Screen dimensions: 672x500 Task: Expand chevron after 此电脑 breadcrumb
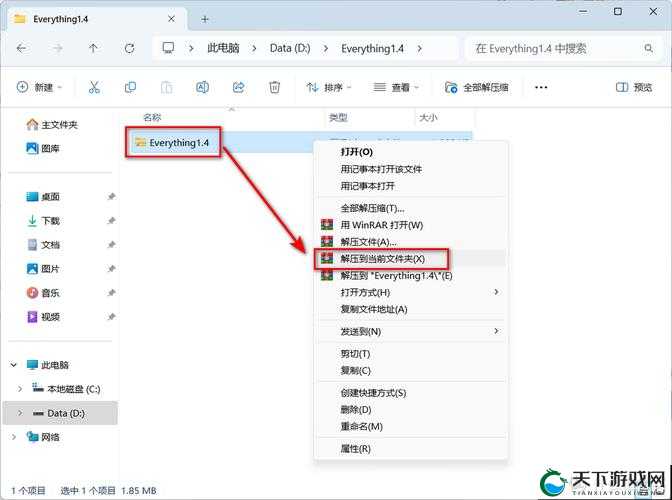point(254,48)
